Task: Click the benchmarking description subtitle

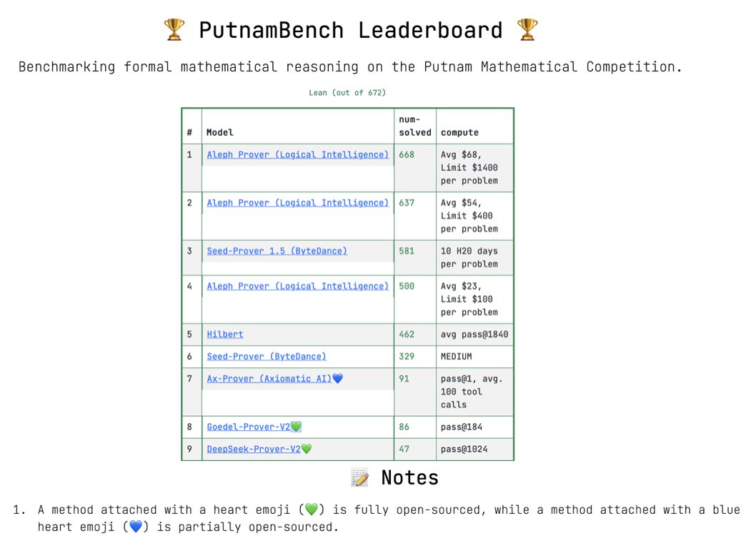Action: (351, 66)
